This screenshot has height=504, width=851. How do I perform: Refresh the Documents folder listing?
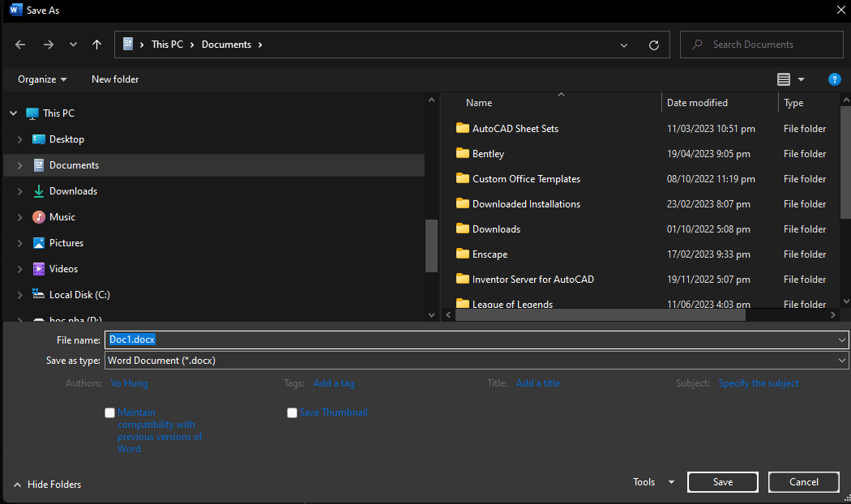pyautogui.click(x=654, y=45)
